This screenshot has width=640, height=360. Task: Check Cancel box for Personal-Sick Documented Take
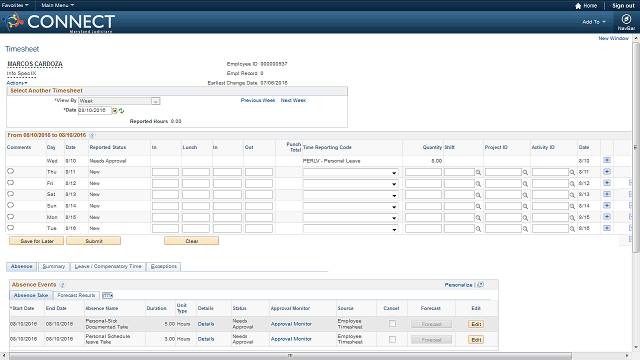click(392, 324)
